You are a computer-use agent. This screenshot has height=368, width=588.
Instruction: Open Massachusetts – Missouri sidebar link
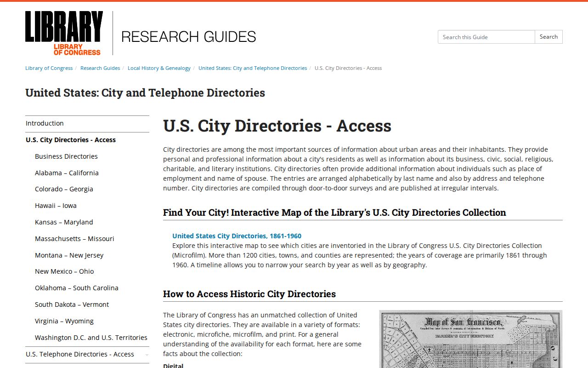coord(74,239)
